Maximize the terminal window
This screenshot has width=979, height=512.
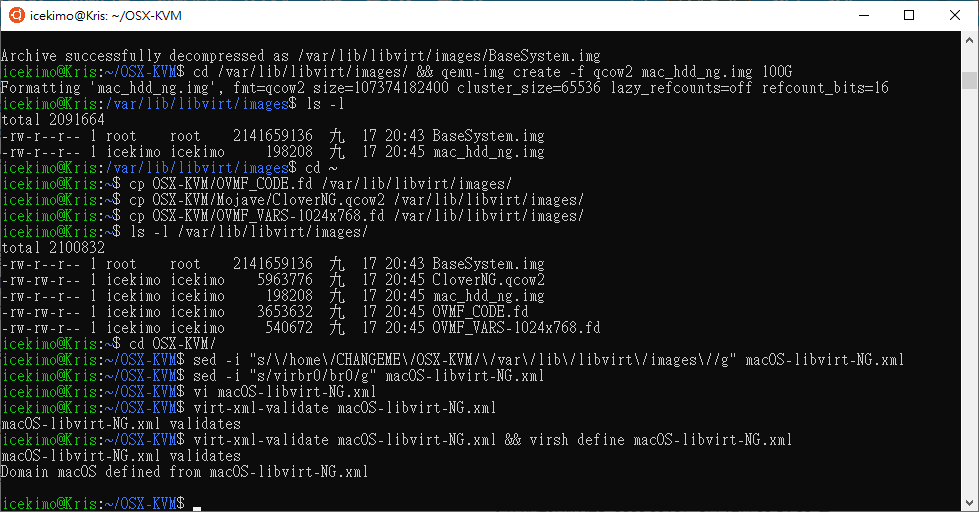909,15
